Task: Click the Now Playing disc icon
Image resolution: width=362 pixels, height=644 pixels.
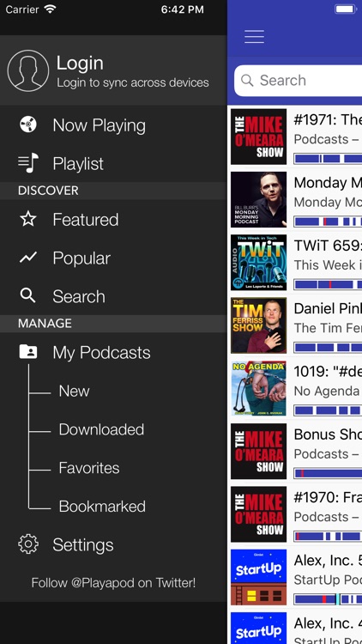Action: (x=28, y=124)
